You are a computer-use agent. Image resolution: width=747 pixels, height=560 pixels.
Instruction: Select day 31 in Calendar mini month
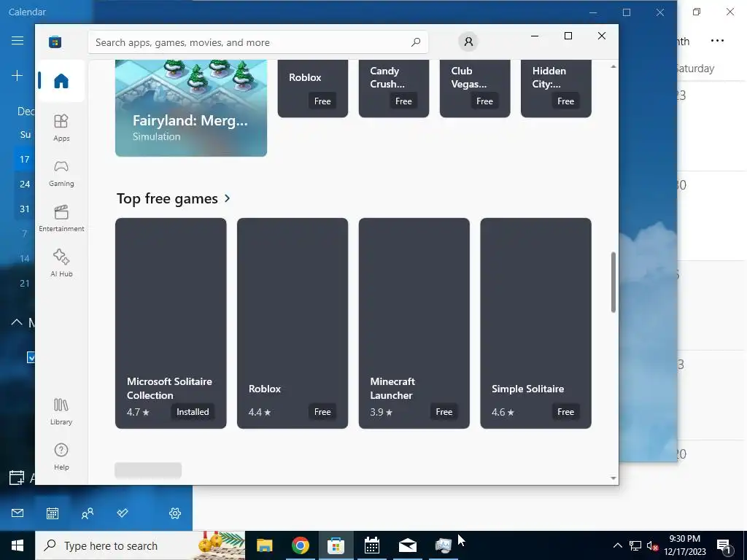click(x=25, y=209)
